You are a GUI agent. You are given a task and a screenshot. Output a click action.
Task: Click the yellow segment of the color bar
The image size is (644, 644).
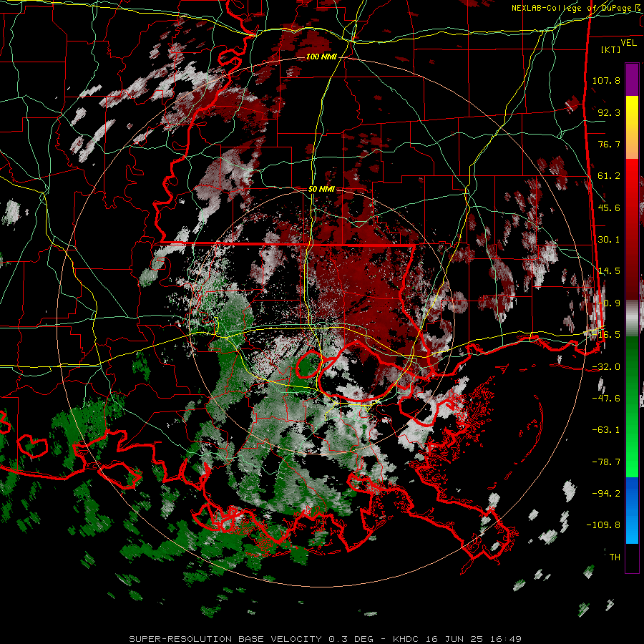[x=632, y=127]
